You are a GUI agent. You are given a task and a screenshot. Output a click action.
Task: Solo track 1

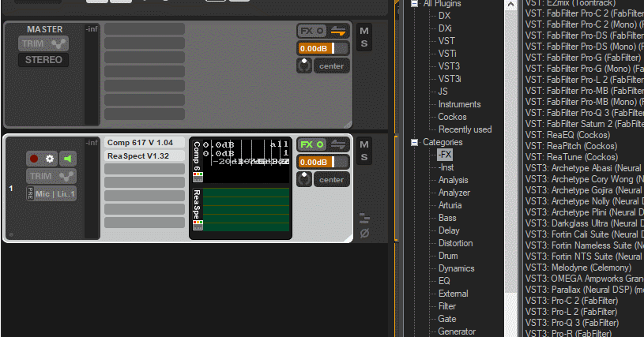click(x=364, y=157)
